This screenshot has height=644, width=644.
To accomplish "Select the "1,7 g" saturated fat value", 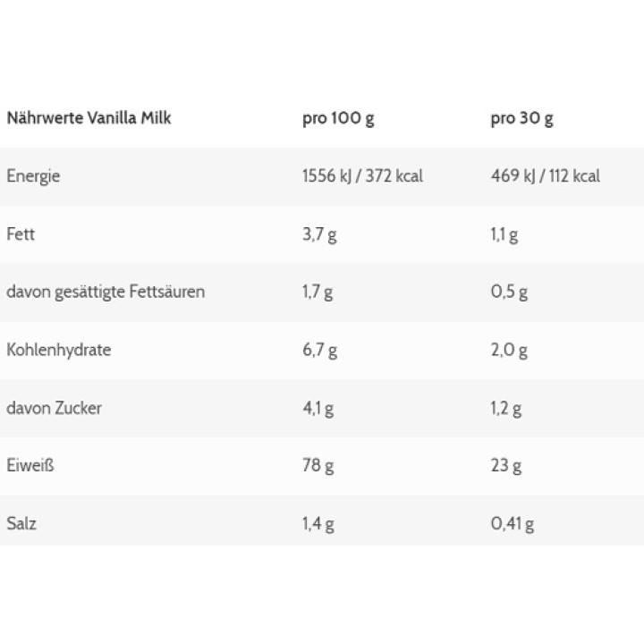I will click(318, 292).
